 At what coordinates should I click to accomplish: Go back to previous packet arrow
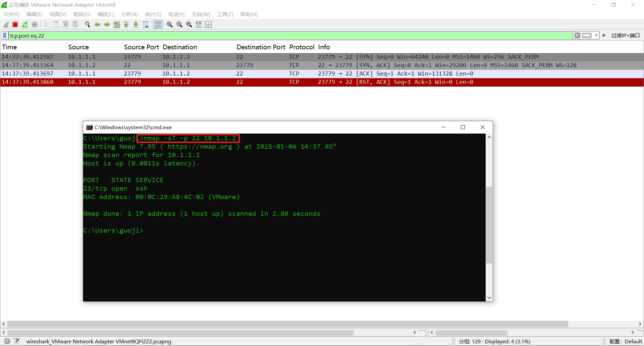pos(97,24)
